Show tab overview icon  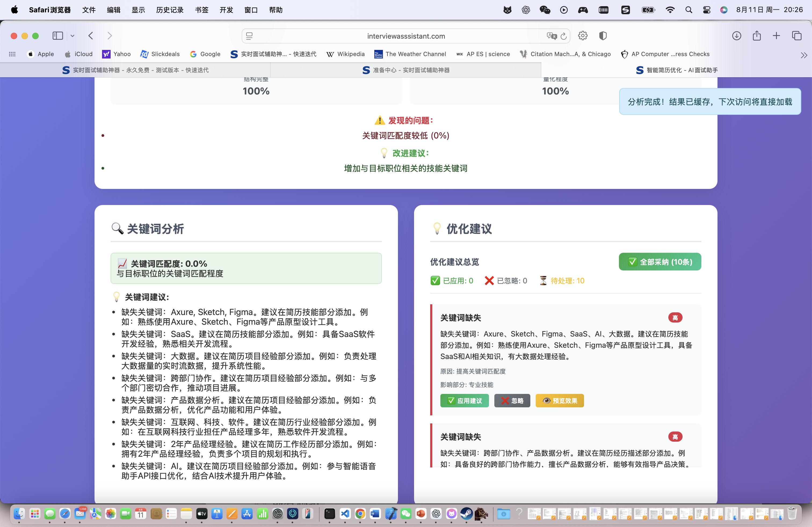[x=796, y=36]
